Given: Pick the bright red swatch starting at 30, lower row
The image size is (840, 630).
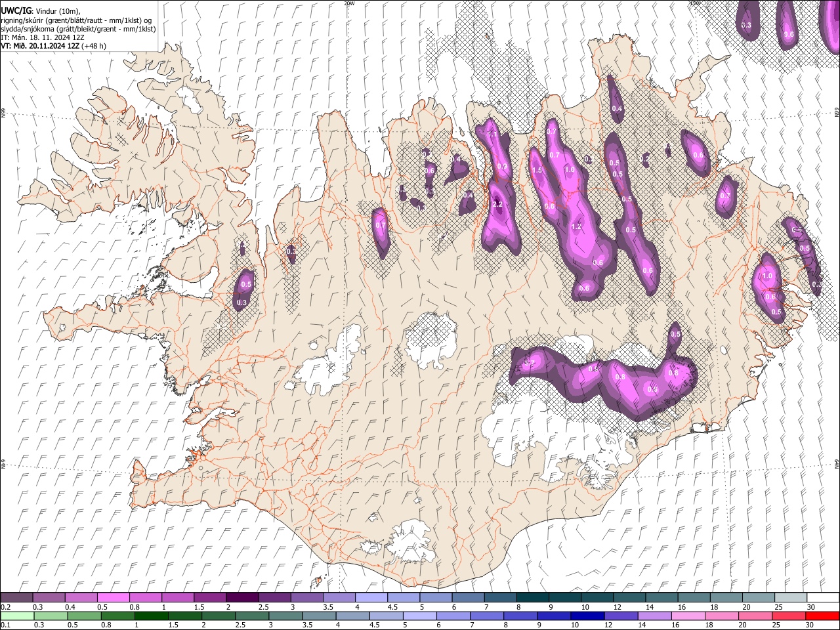Looking at the screenshot, I should 822,616.
